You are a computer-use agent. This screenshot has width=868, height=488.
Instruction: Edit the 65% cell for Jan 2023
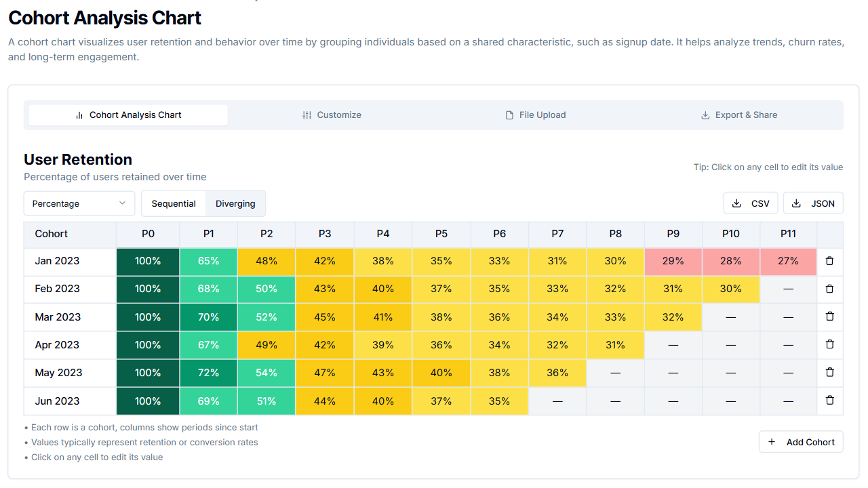[x=208, y=260]
